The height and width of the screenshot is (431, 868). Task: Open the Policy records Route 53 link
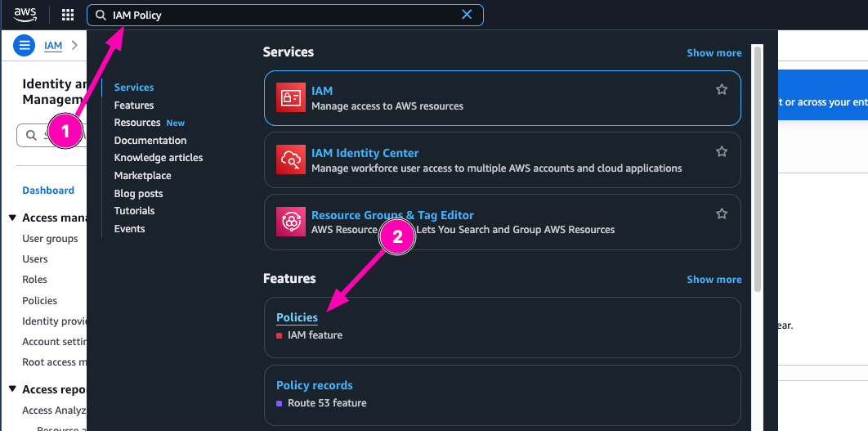point(315,385)
